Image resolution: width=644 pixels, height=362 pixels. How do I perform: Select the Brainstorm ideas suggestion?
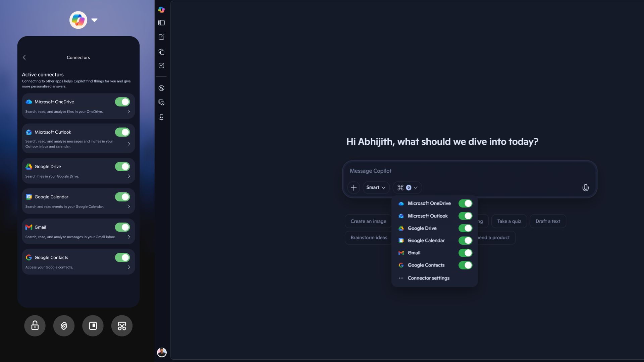click(369, 238)
